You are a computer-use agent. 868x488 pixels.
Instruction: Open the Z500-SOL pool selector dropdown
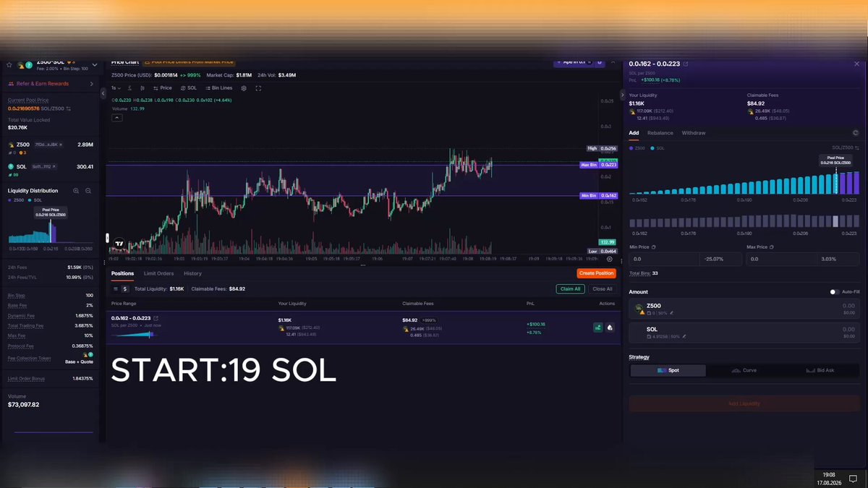[x=93, y=64]
